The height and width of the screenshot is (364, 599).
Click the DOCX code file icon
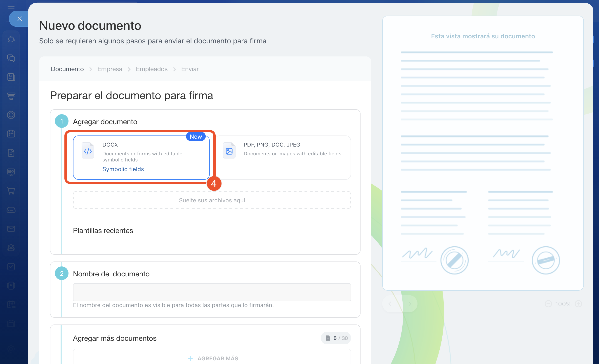point(88,151)
